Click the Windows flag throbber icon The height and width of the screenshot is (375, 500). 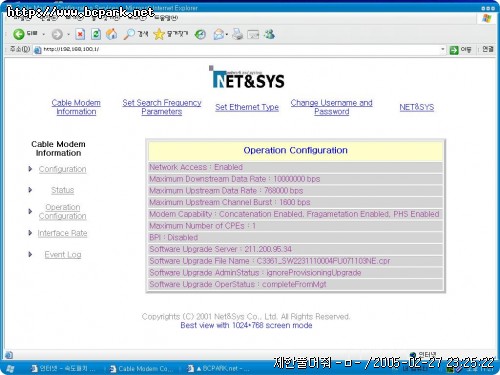pos(487,18)
